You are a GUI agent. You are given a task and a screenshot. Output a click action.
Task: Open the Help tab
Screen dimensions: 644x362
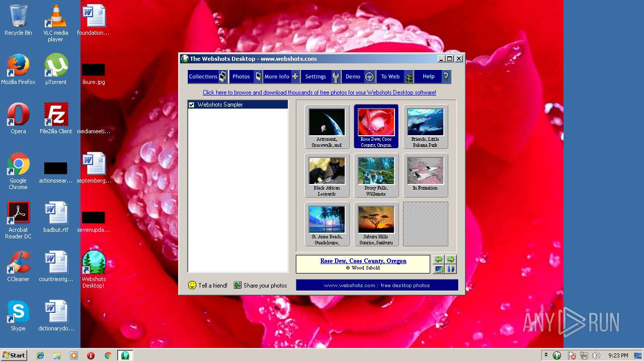[x=433, y=76]
